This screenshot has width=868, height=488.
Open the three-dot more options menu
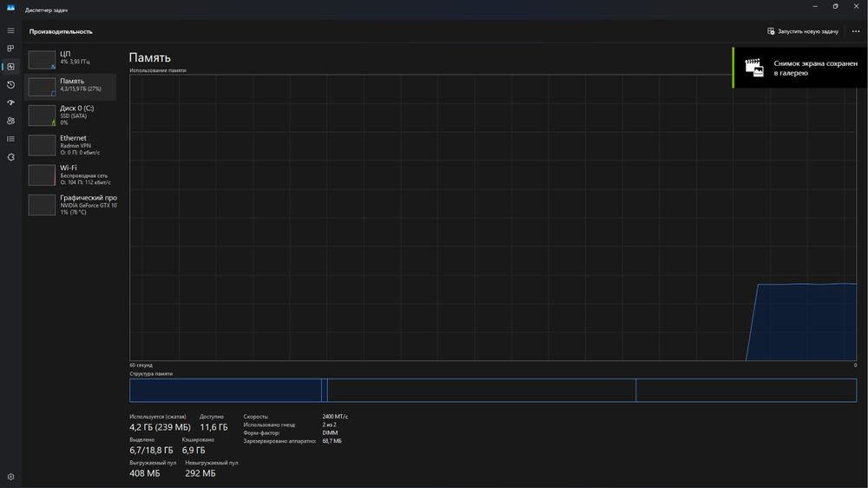(x=855, y=31)
